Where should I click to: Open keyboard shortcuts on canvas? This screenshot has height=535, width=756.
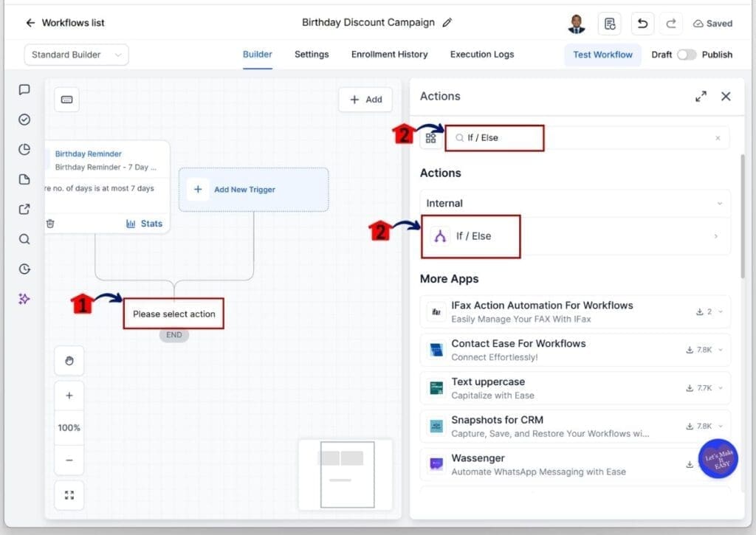67,100
